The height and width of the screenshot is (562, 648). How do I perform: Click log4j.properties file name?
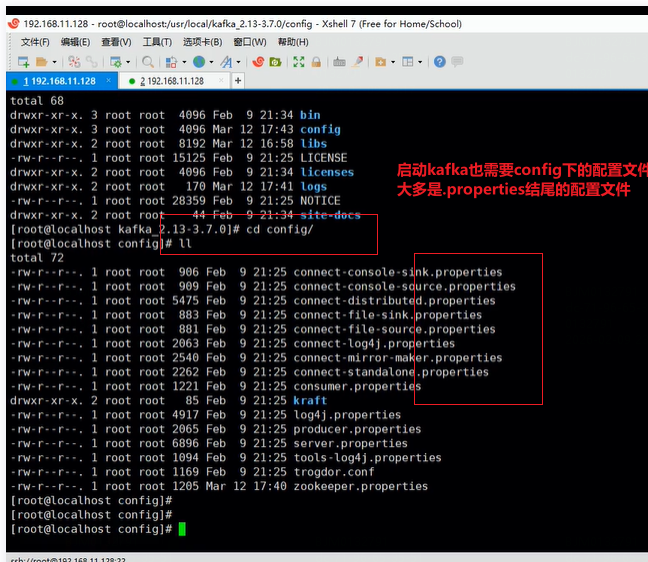[347, 415]
